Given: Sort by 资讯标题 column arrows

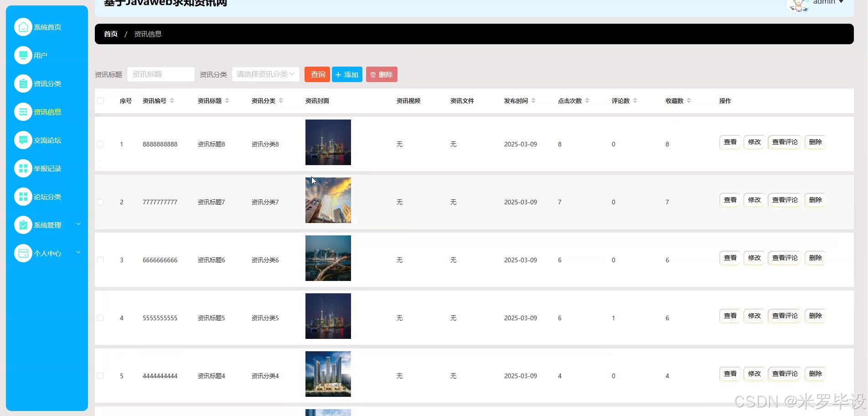Looking at the screenshot, I should 227,101.
